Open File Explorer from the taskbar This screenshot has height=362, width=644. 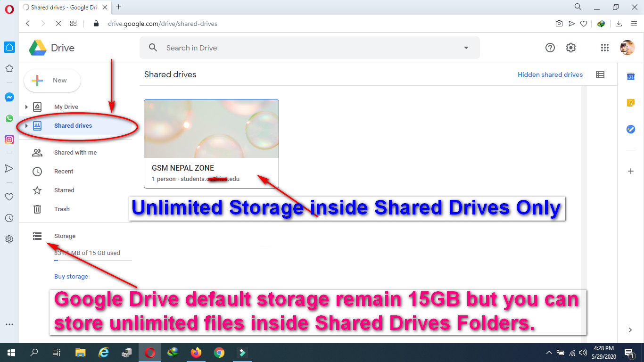coord(81,352)
